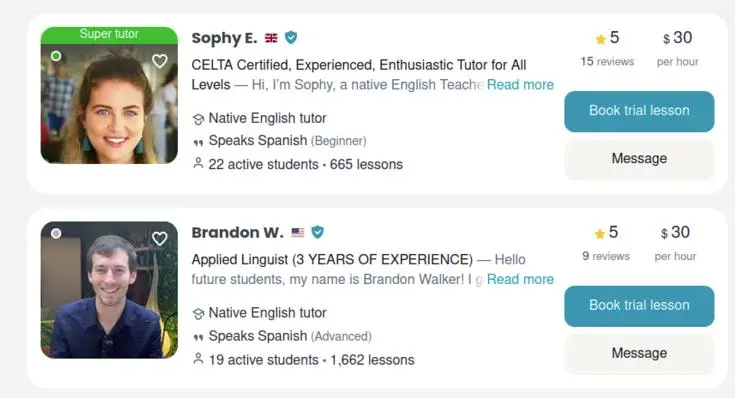Expand Brandon's description with Read more
The height and width of the screenshot is (398, 735).
click(520, 279)
